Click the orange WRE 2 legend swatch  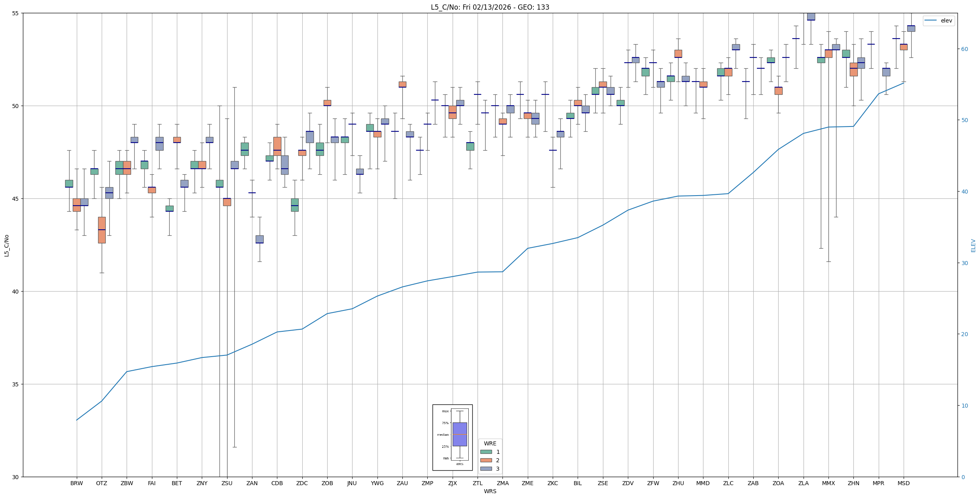pyautogui.click(x=486, y=460)
